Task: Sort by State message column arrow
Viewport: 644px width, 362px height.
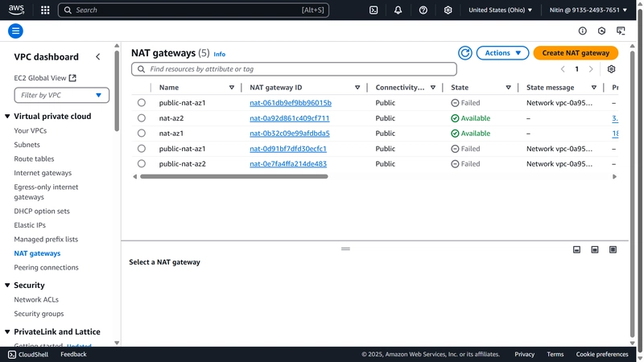Action: coord(594,88)
